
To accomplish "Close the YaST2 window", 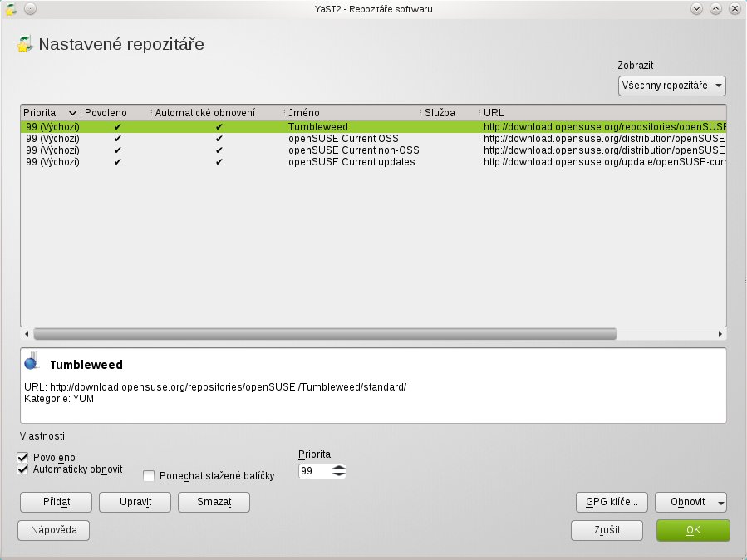I will point(735,8).
